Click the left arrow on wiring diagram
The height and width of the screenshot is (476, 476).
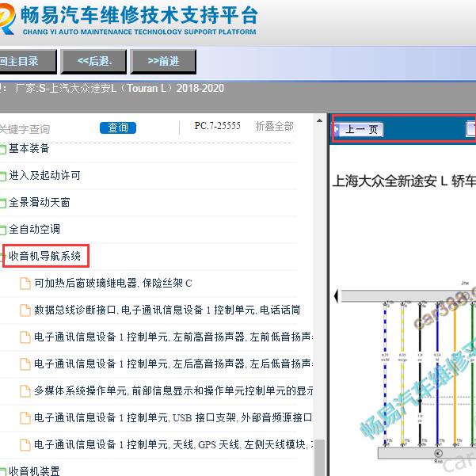tap(336, 295)
